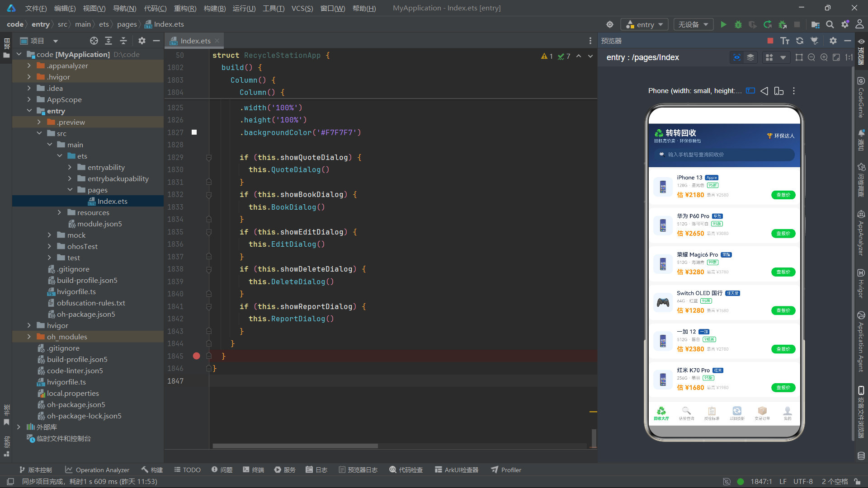Select module.json5 in project tree
Image resolution: width=868 pixels, height=488 pixels.
pos(99,224)
